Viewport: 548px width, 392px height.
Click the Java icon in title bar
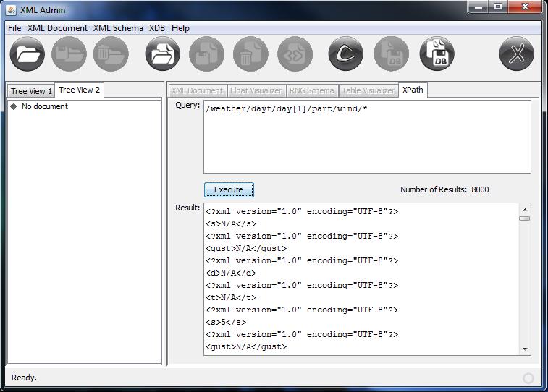[x=11, y=10]
